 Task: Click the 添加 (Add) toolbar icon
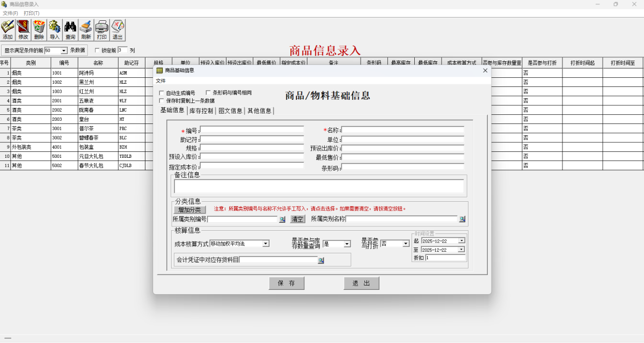pyautogui.click(x=8, y=30)
